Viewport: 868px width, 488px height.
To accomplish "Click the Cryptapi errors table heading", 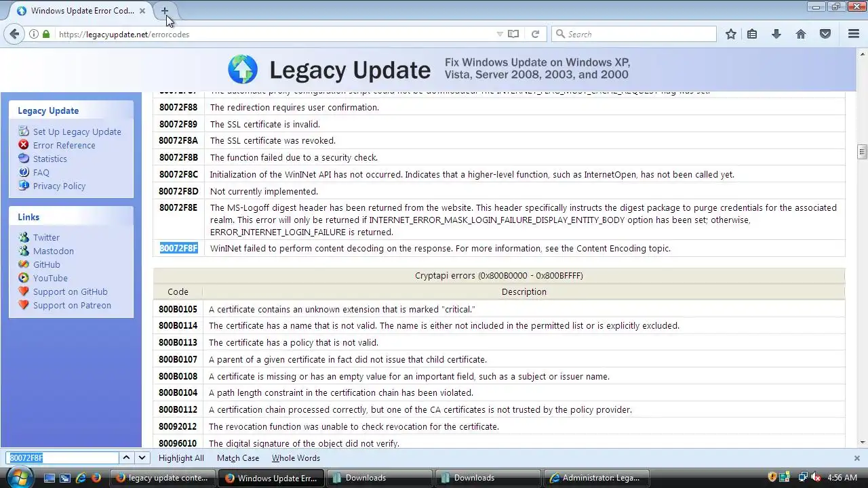I will [x=499, y=275].
